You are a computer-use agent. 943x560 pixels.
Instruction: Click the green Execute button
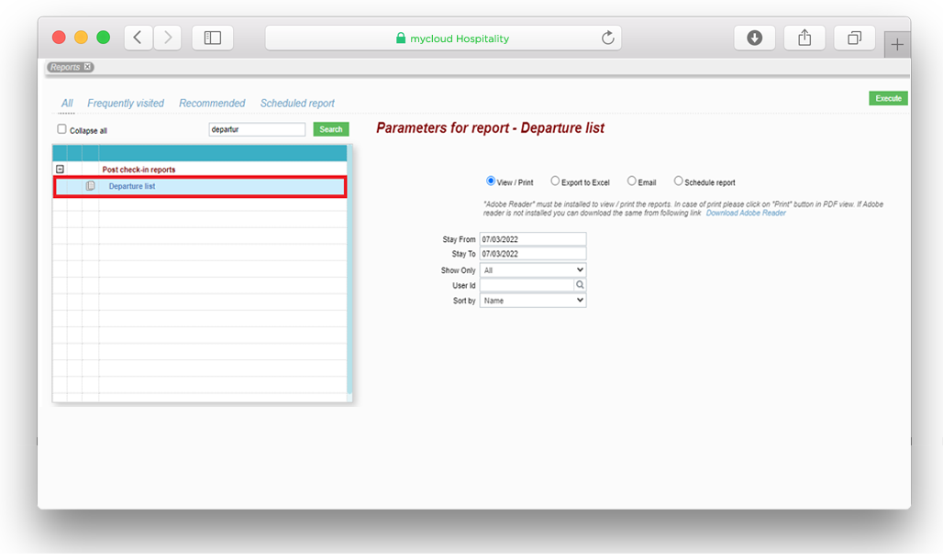coord(888,98)
